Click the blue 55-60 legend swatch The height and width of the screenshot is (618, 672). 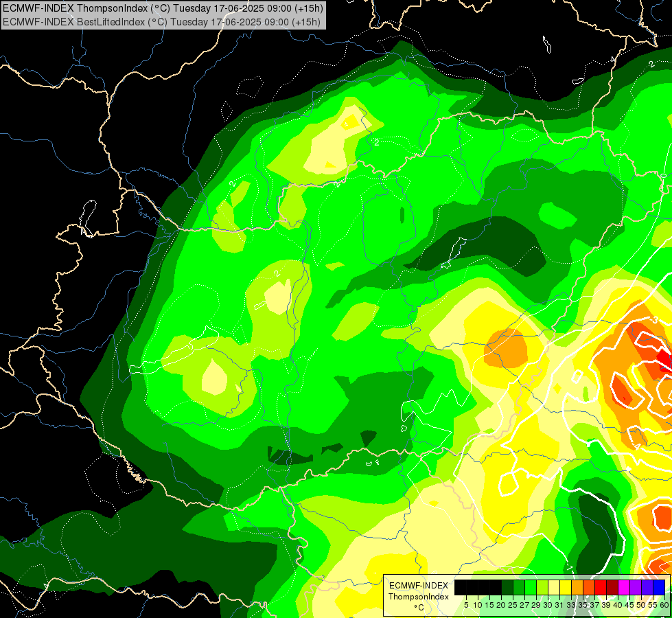(659, 587)
